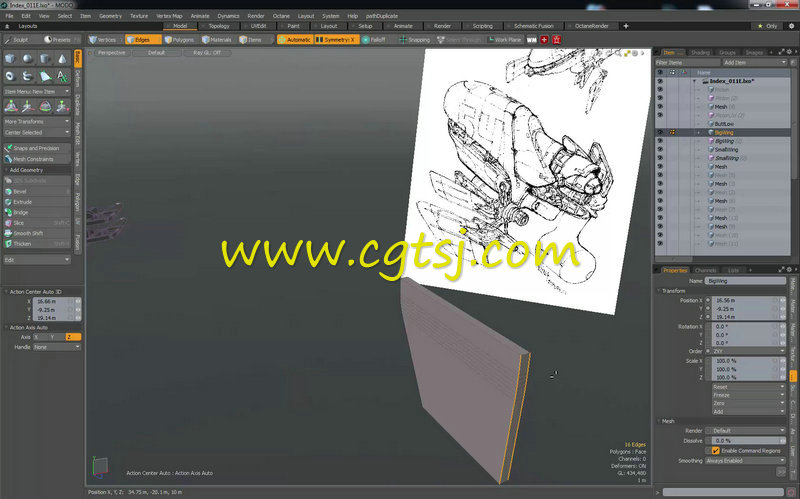Switch to the Topology layout tab
This screenshot has height=499, width=800.
pos(219,26)
